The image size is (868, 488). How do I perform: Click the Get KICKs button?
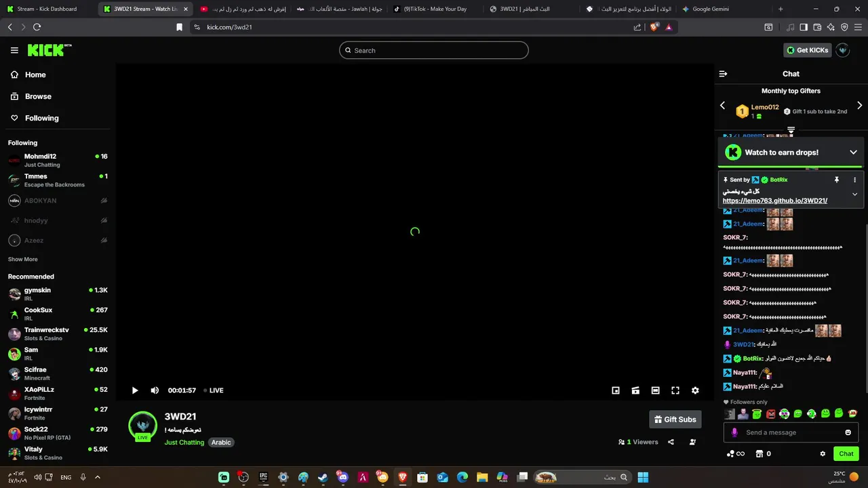pos(807,50)
